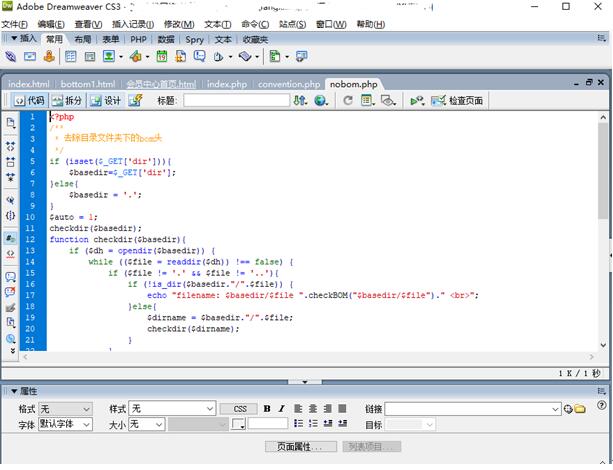Click the browse for file folder icon
The height and width of the screenshot is (470, 613).
click(x=580, y=409)
